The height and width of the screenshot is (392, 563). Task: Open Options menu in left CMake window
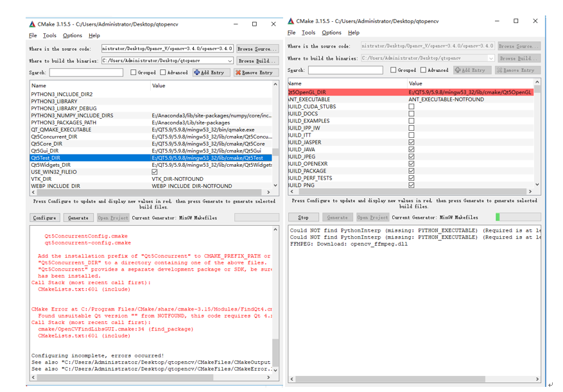click(73, 35)
